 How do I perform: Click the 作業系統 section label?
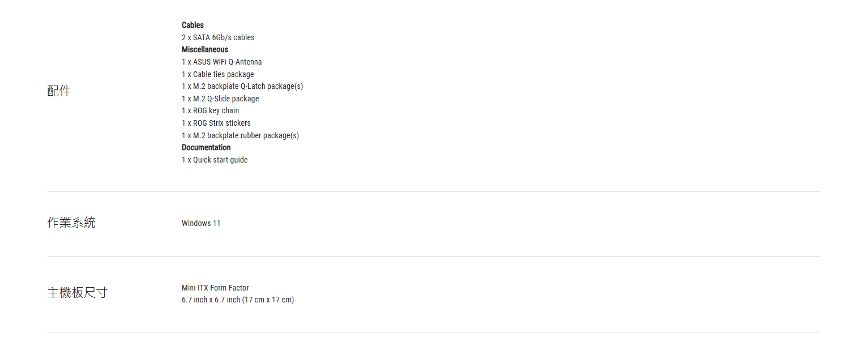71,223
